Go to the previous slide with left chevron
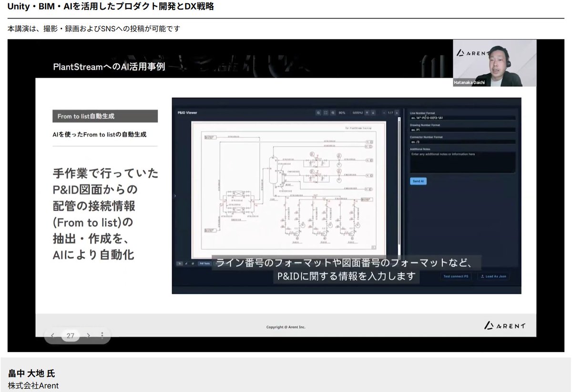The height and width of the screenshot is (392, 572). coord(52,335)
